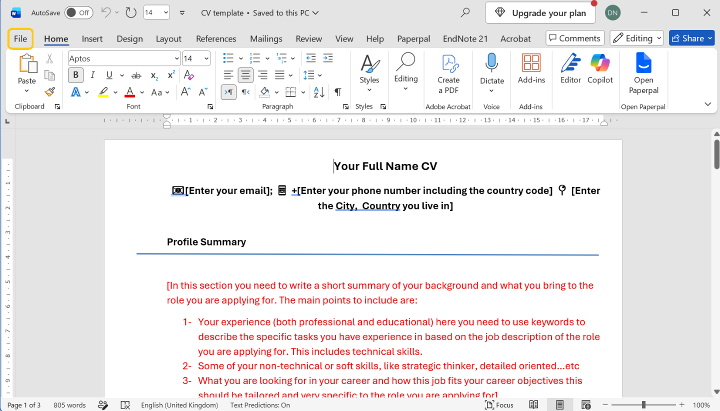Click word count 805 words
The height and width of the screenshot is (411, 720).
tap(69, 405)
